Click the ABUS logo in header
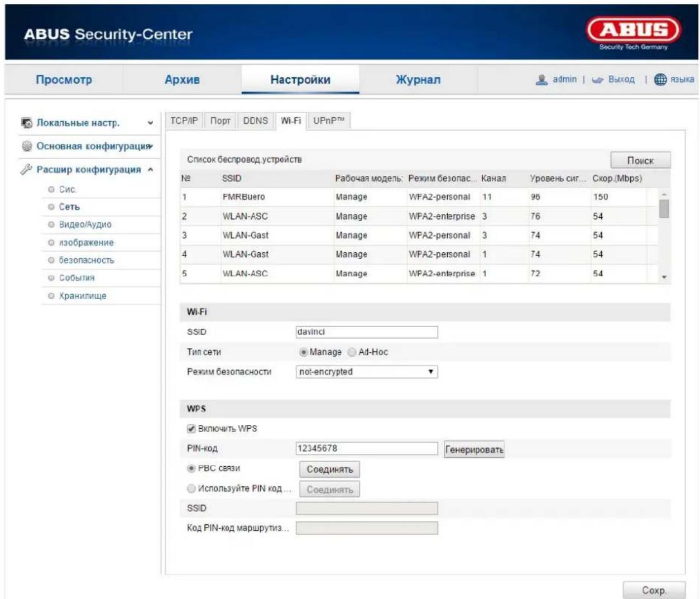The width and height of the screenshot is (700, 599). 634,33
